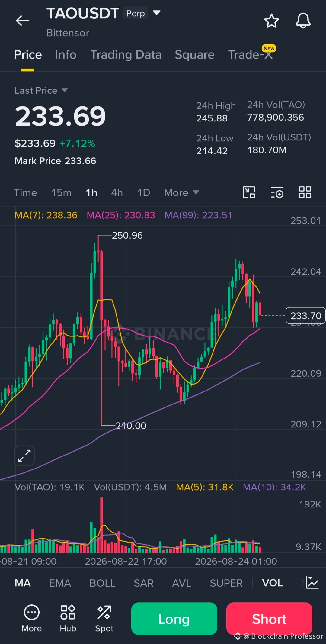Tap the 2026-08-22 17:00 time axis label
The image size is (326, 644).
[126, 561]
